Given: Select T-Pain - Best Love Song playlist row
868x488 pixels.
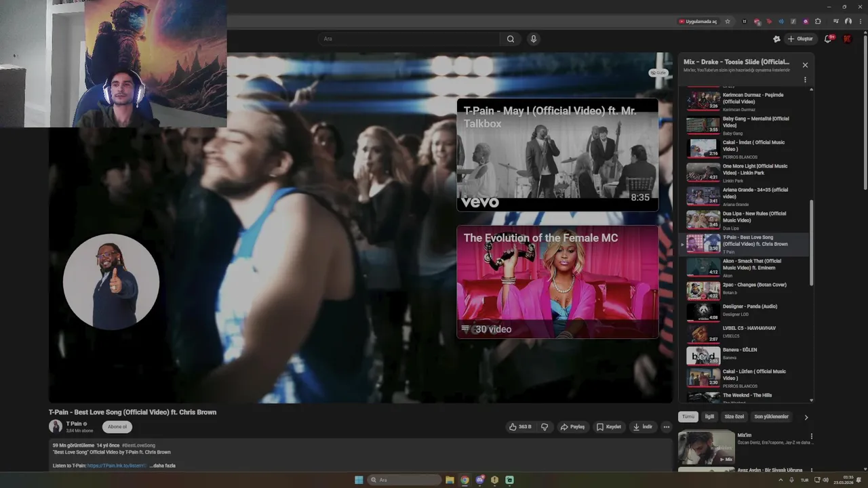Looking at the screenshot, I should click(x=744, y=244).
